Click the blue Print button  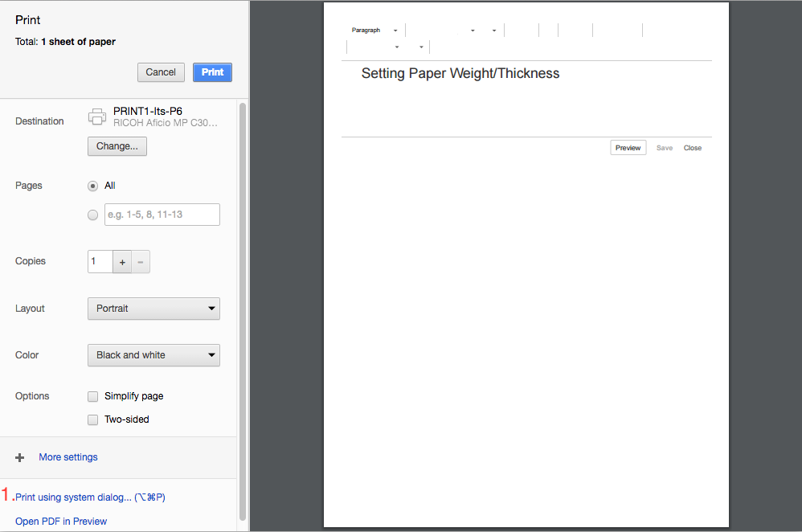click(212, 72)
